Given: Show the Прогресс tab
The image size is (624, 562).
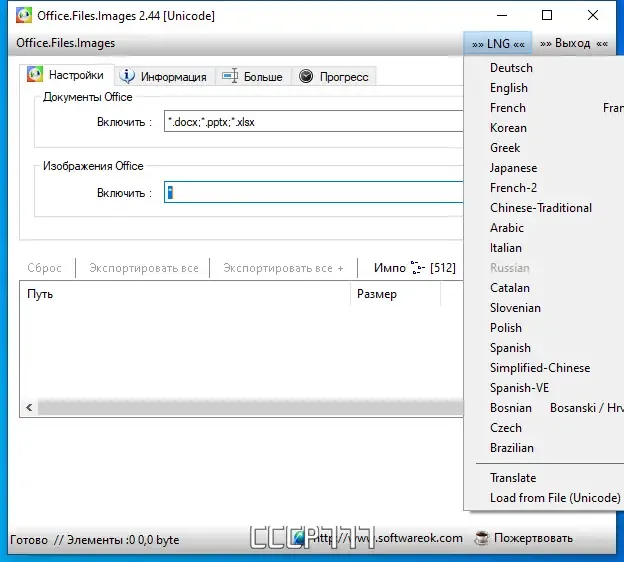Looking at the screenshot, I should (333, 76).
